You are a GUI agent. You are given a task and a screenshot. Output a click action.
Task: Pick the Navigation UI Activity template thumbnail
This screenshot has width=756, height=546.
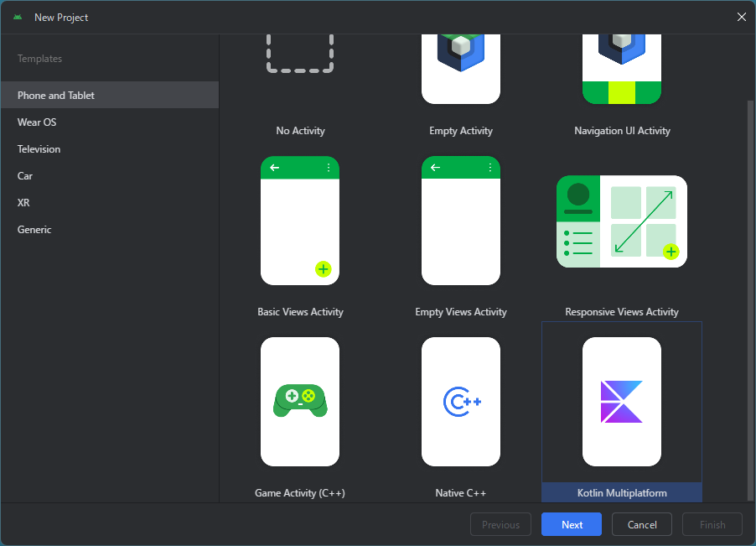tap(622, 69)
